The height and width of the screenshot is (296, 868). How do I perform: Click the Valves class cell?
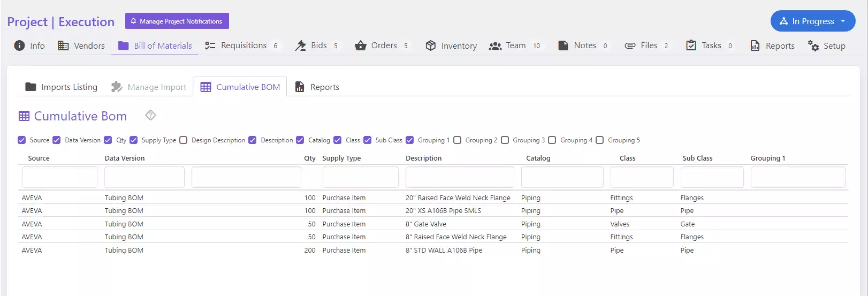point(620,224)
